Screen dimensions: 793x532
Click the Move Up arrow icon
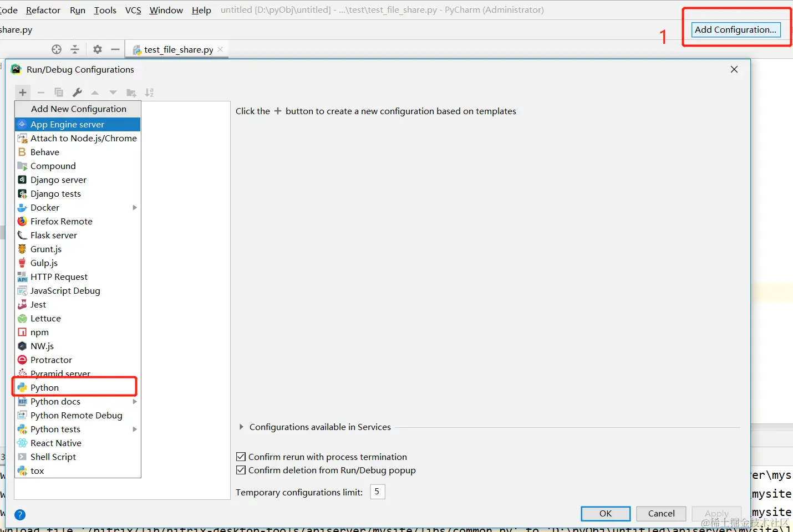(x=95, y=93)
